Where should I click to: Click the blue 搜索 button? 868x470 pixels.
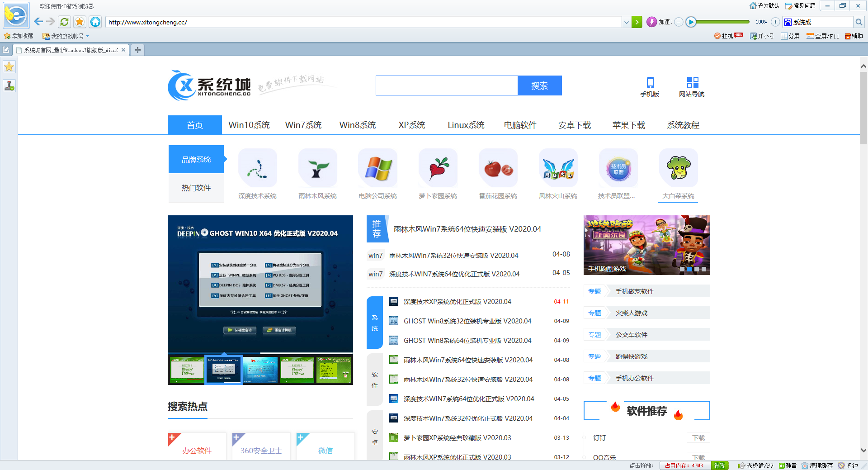tap(539, 85)
